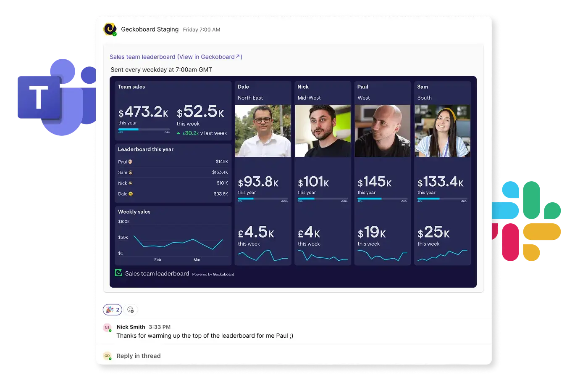
Task: Click the Team sales widget title
Action: [x=131, y=87]
